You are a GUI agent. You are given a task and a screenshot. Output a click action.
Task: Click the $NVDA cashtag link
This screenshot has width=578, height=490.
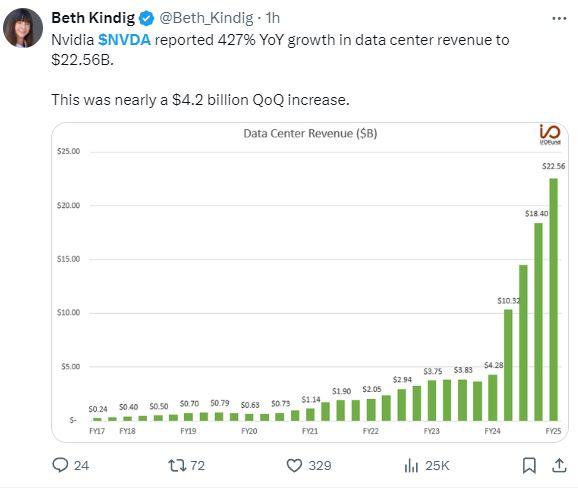(124, 40)
